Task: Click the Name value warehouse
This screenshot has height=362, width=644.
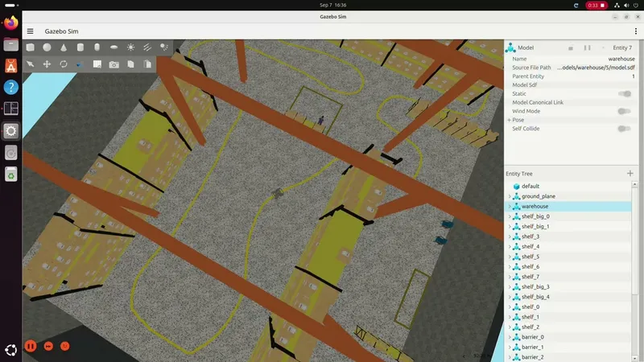Action: click(621, 59)
